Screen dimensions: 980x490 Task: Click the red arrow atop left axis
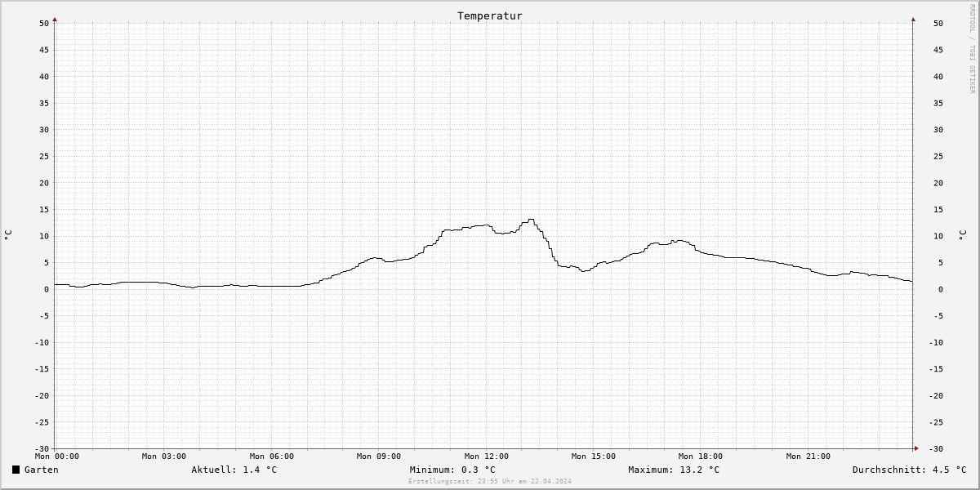[x=55, y=18]
